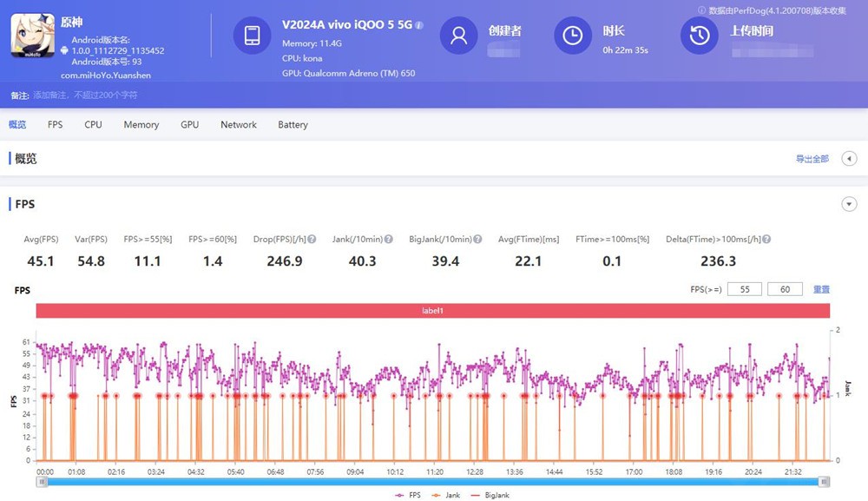868x501 pixels.
Task: Collapse the FPS section with dropdown arrow
Action: [x=849, y=204]
